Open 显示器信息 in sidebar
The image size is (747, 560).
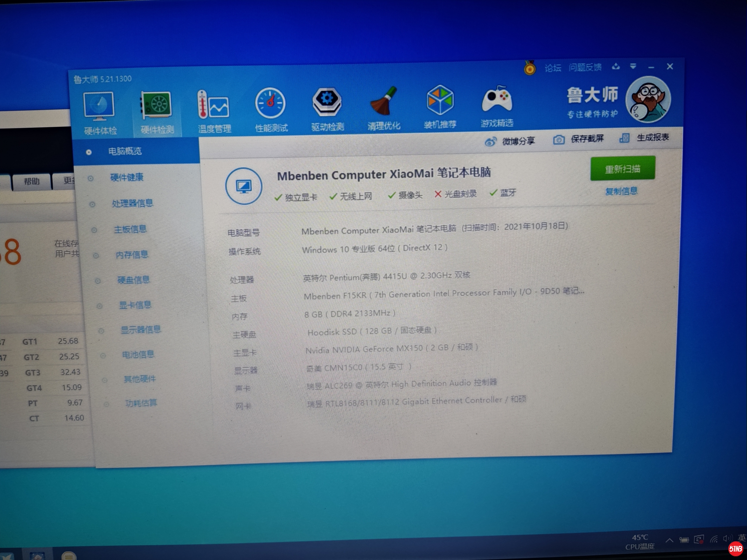click(140, 329)
